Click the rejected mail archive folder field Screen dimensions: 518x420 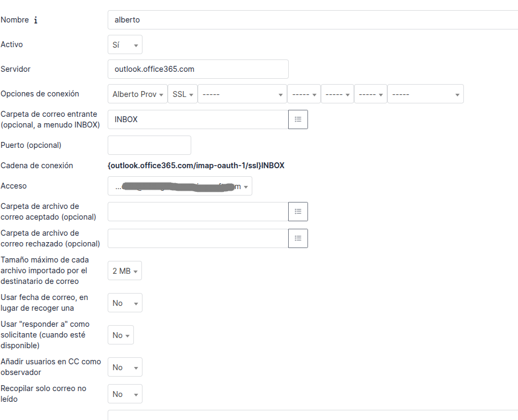tap(198, 238)
